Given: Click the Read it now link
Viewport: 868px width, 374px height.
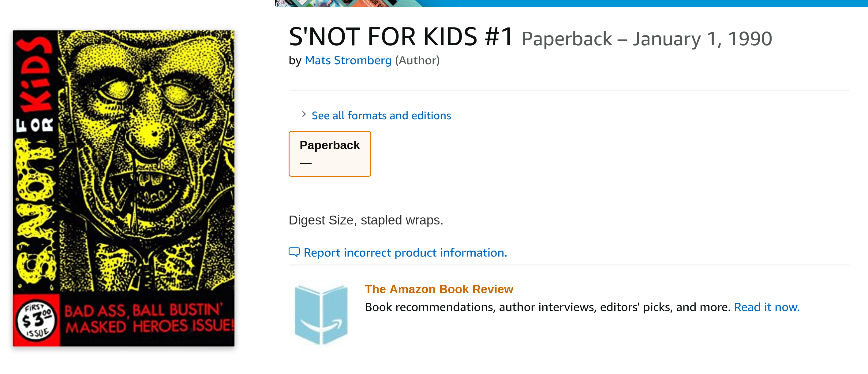Looking at the screenshot, I should [767, 307].
